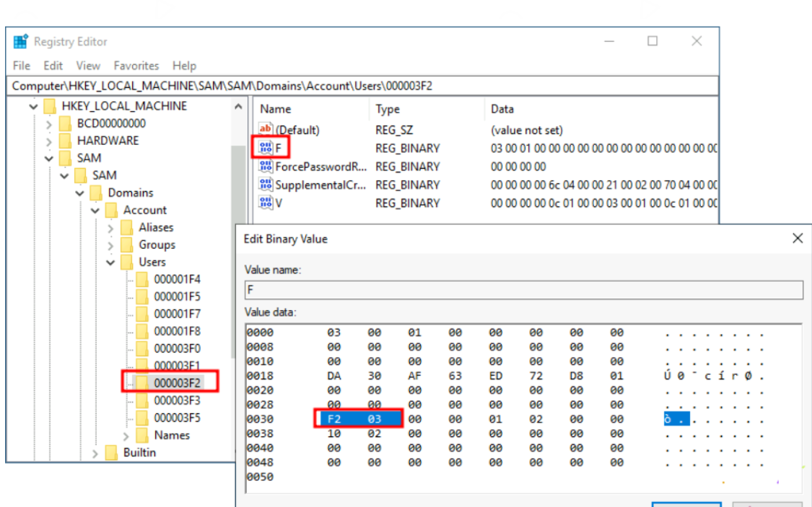This screenshot has height=507, width=812.
Task: Collapse the Domains key
Action: (x=79, y=193)
